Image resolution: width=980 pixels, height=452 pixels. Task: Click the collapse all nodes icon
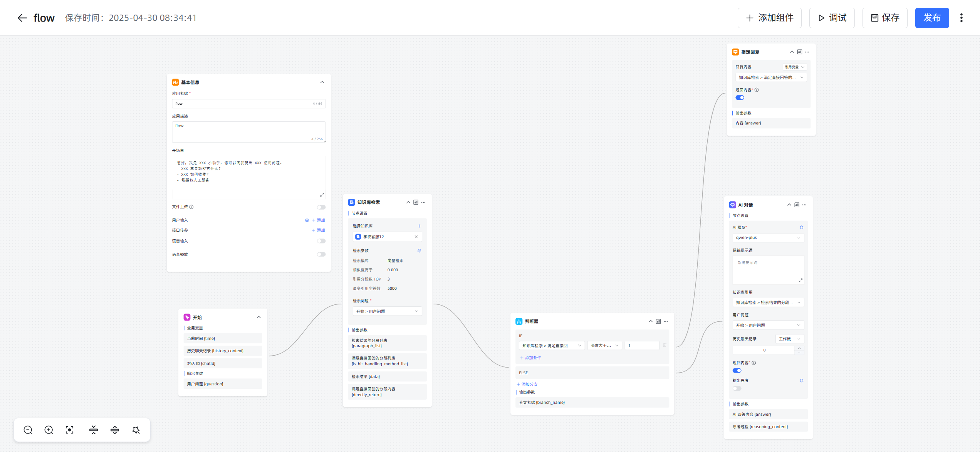94,430
